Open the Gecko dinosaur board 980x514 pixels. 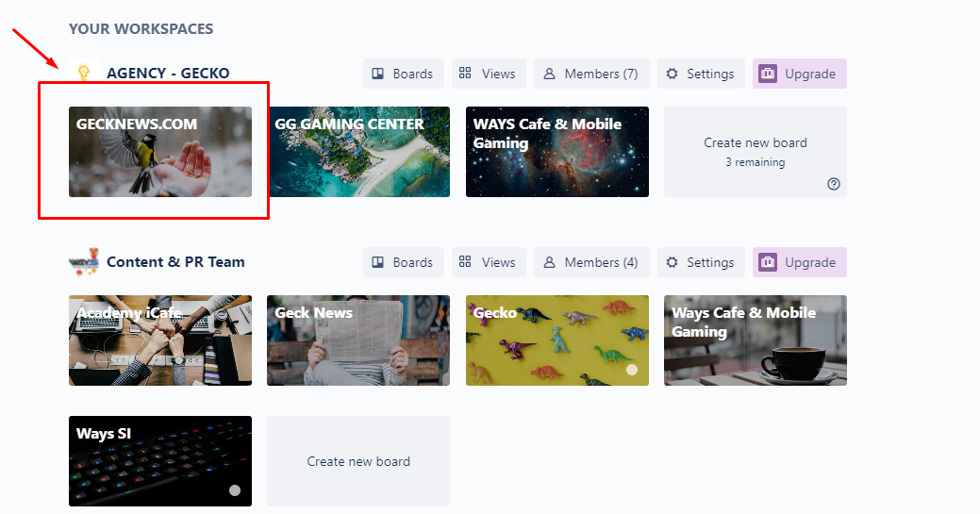coord(556,340)
